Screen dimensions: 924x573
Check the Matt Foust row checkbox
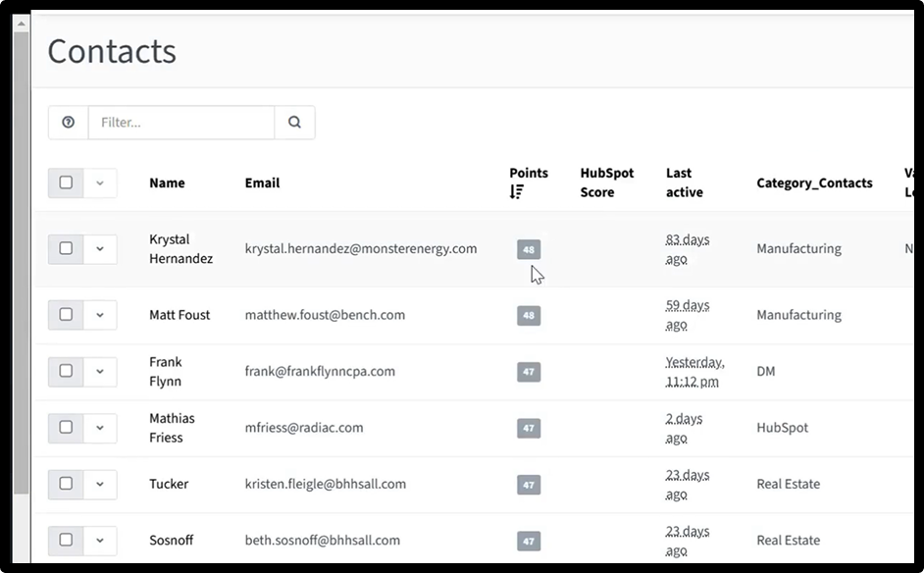[66, 315]
